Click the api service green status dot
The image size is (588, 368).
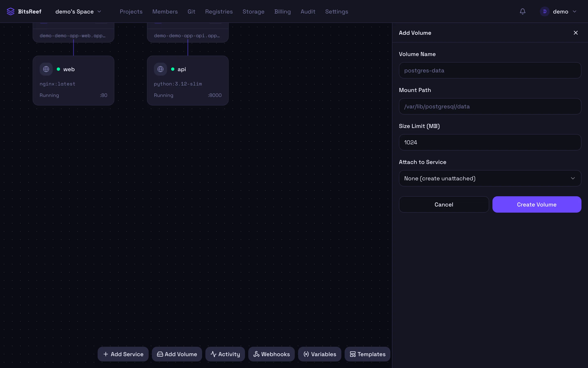173,69
